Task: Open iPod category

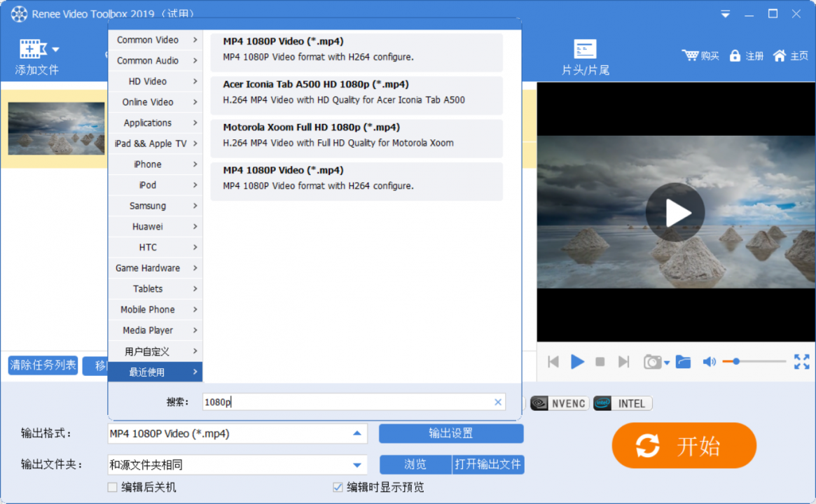Action: tap(155, 185)
